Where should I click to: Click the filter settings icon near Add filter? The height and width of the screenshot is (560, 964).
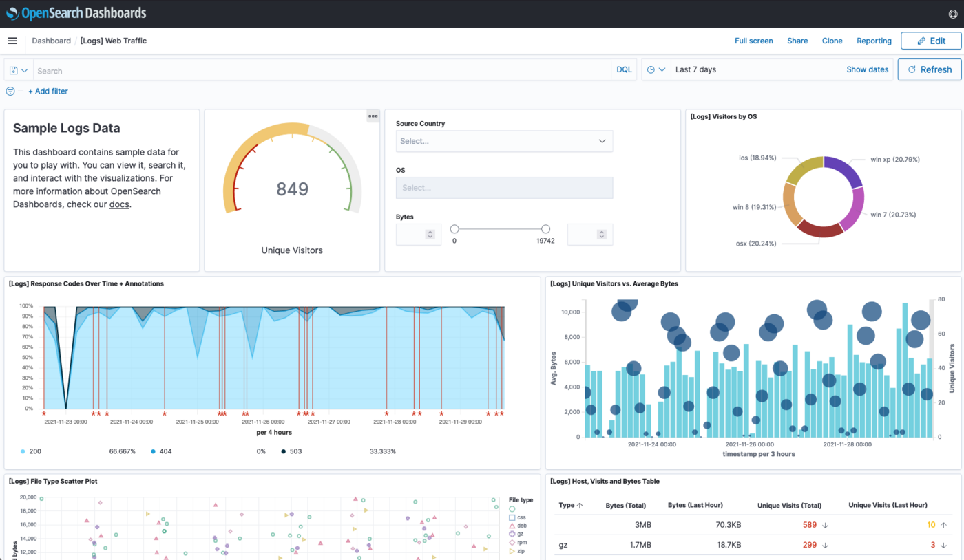pyautogui.click(x=10, y=91)
